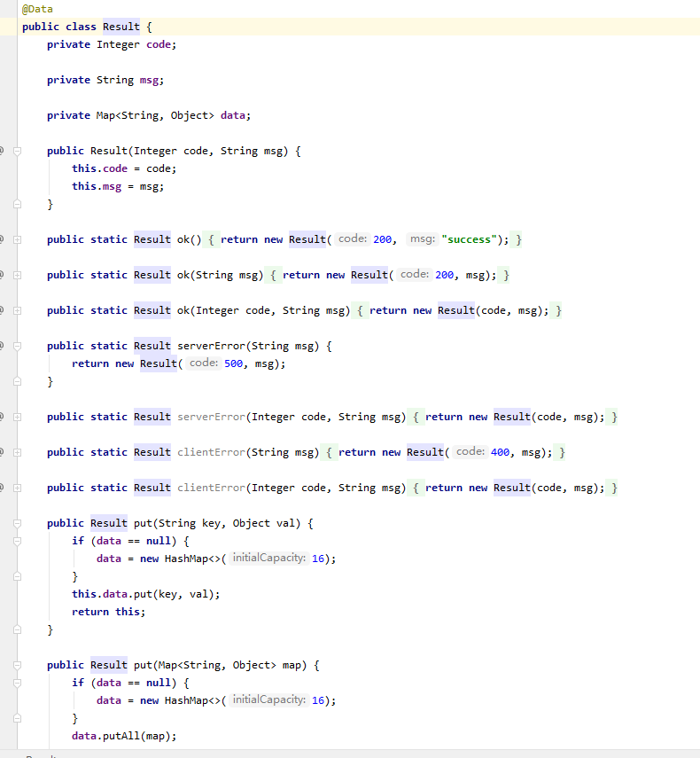Collapse the Result(Integer code, String msg) constructor fold
This screenshot has width=700, height=758.
(x=18, y=152)
